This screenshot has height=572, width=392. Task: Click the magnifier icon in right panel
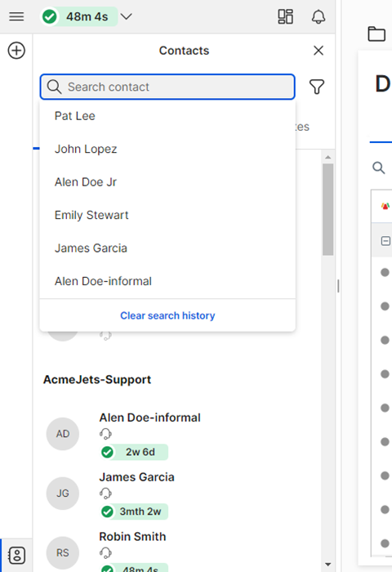(378, 168)
